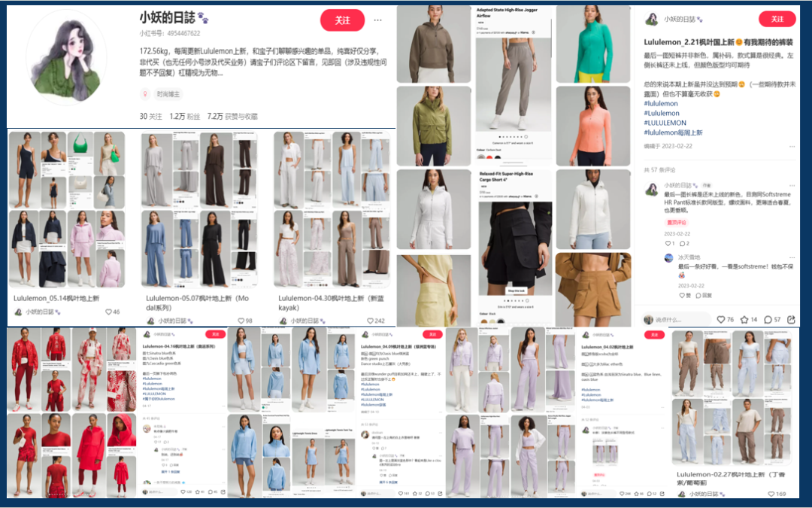Follow the author in the 04.16 note panel
812x508 pixels.
click(216, 334)
